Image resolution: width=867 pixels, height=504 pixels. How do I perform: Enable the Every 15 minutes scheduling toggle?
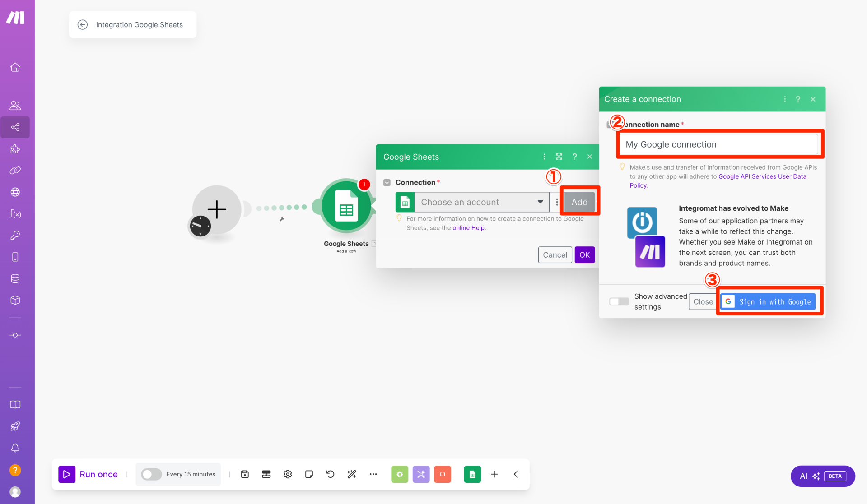click(x=151, y=474)
